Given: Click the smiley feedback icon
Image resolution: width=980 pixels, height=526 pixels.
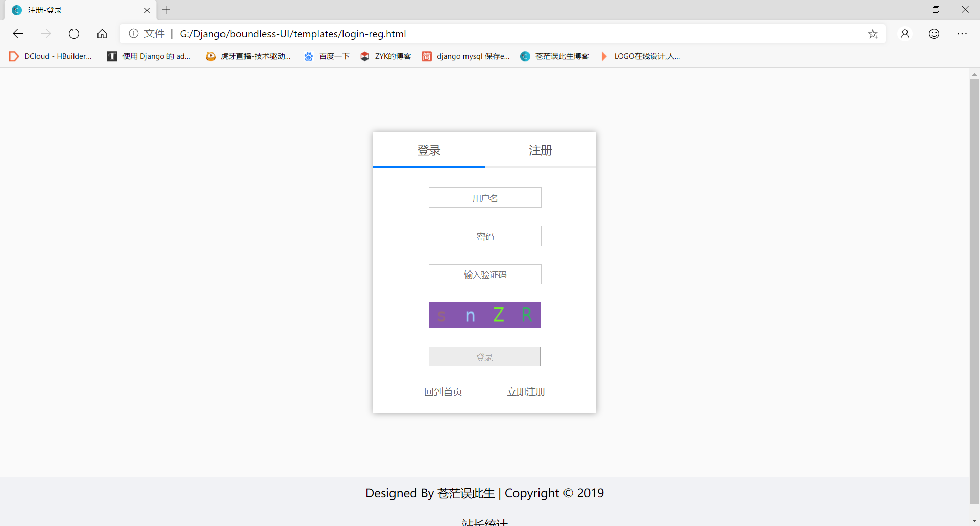Looking at the screenshot, I should click(934, 34).
